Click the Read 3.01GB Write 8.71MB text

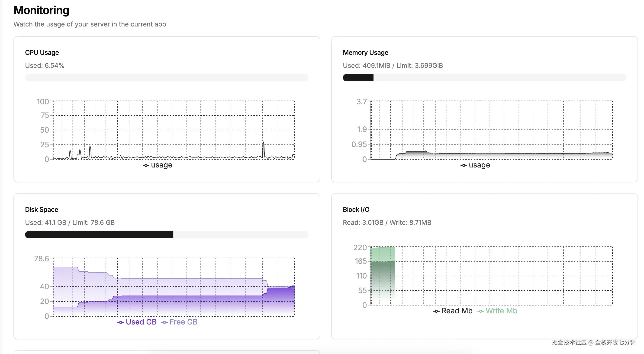pos(387,223)
